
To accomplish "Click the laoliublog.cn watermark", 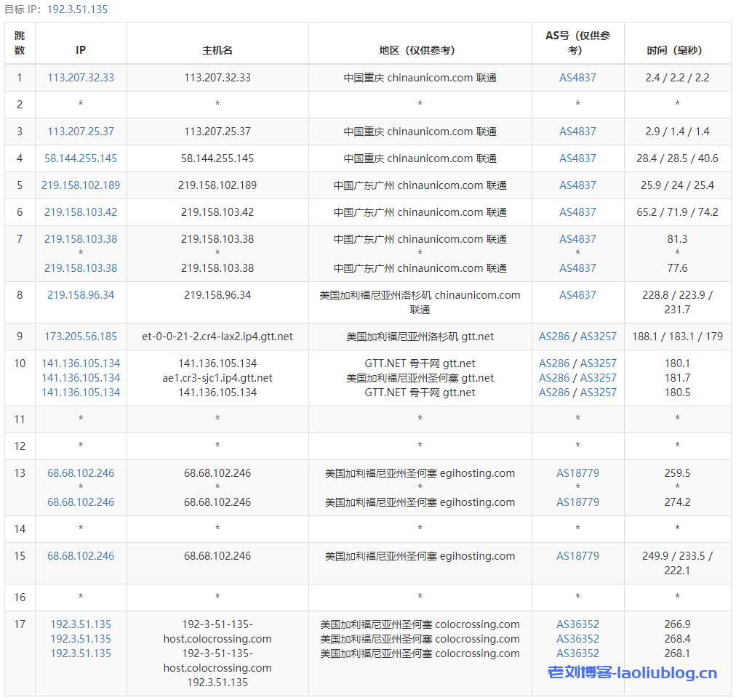I will coord(632,673).
